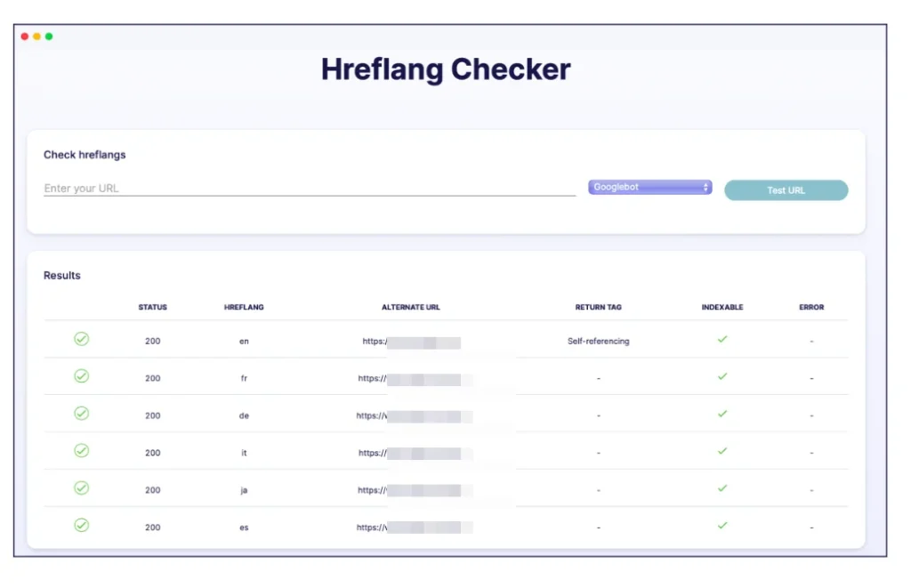Image resolution: width=911 pixels, height=588 pixels.
Task: Click the 'ja' hreflang cell
Action: (244, 490)
